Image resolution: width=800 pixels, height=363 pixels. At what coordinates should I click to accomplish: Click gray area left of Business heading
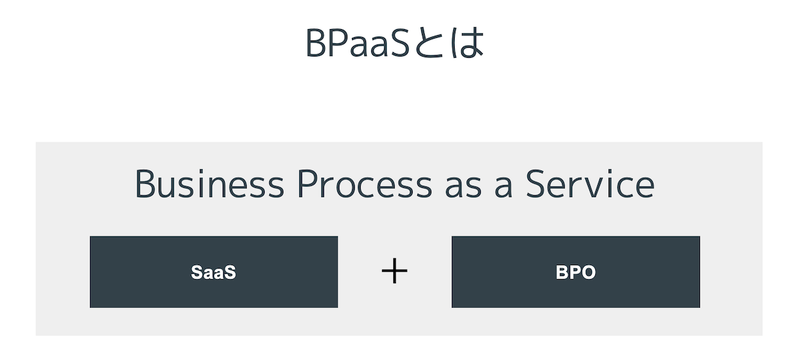[x=85, y=184]
